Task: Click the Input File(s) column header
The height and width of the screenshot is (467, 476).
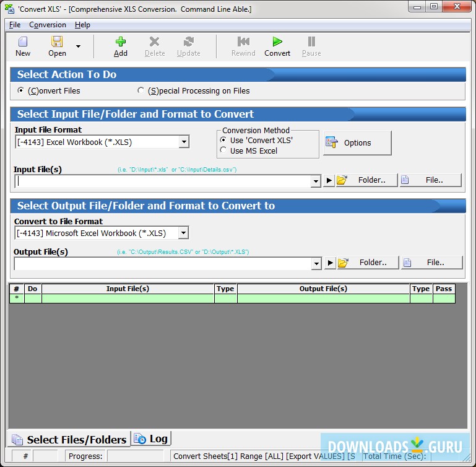Action: click(128, 289)
